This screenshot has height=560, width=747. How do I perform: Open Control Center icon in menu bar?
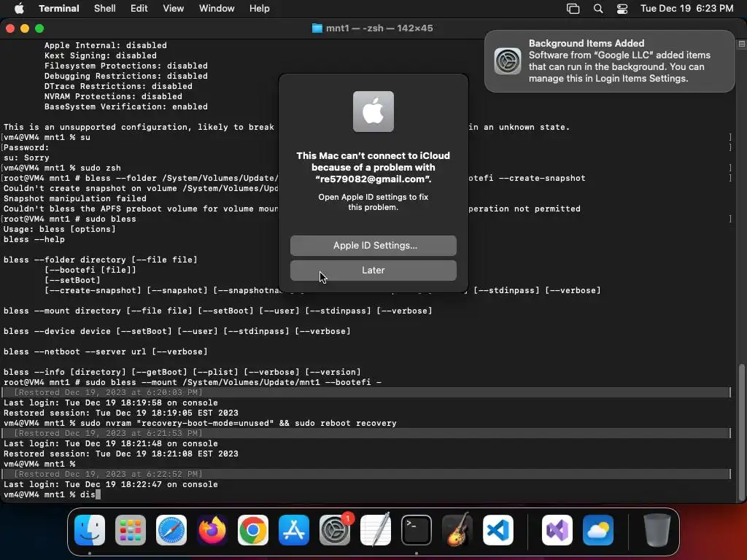point(622,9)
